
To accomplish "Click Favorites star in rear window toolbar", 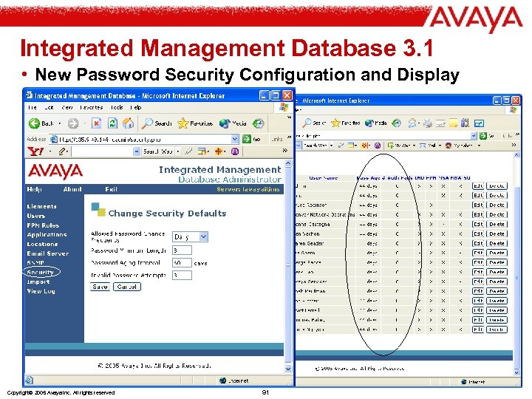I will coord(335,123).
